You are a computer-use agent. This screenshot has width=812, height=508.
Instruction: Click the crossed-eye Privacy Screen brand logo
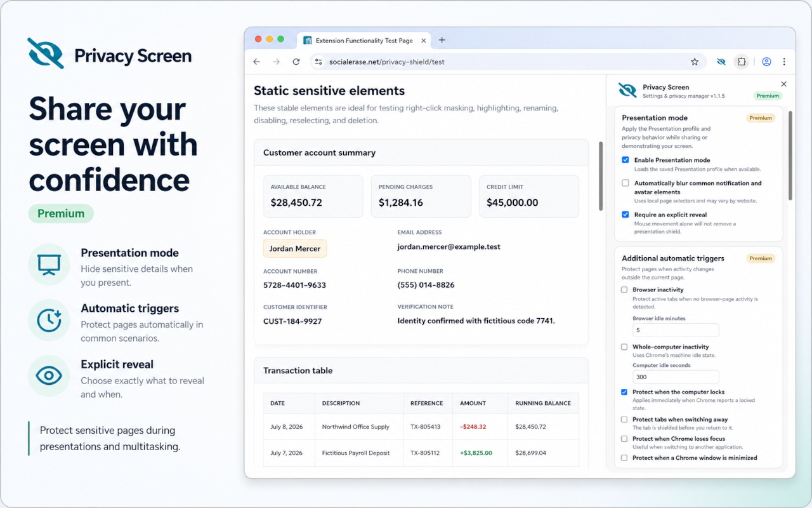coord(46,53)
